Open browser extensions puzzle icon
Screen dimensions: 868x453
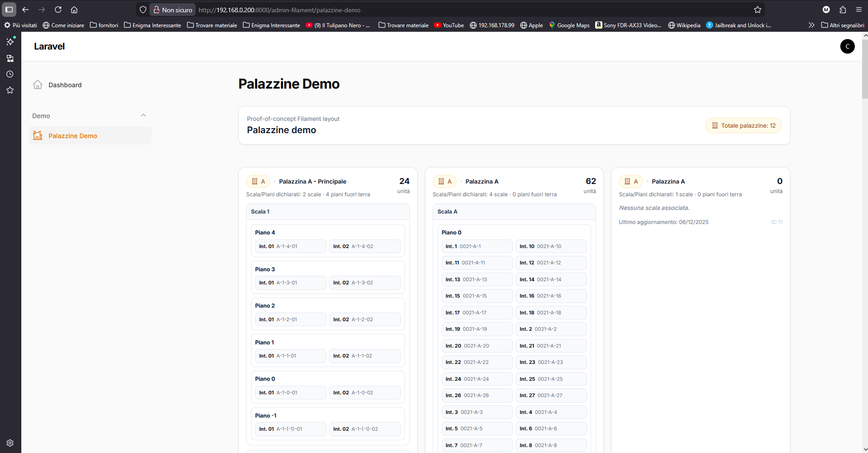coord(843,10)
